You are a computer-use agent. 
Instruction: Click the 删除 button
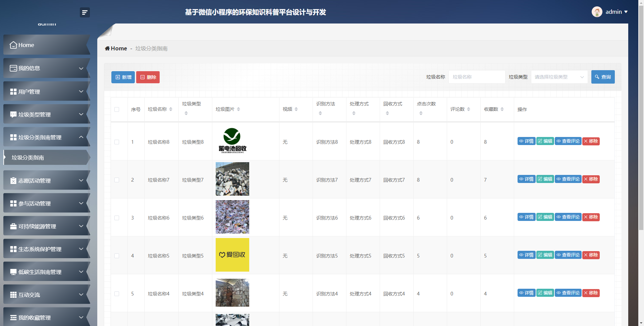coord(148,77)
